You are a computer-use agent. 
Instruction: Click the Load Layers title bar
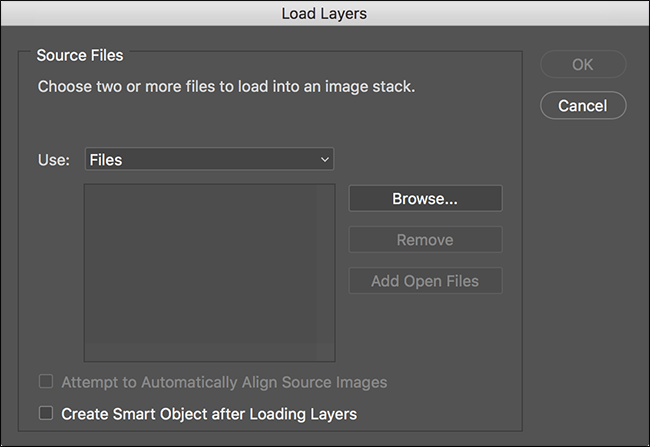tap(325, 13)
